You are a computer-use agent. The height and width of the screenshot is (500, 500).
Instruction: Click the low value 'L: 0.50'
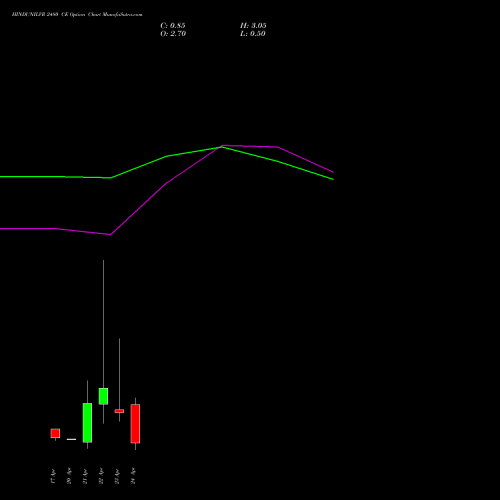[x=253, y=34]
